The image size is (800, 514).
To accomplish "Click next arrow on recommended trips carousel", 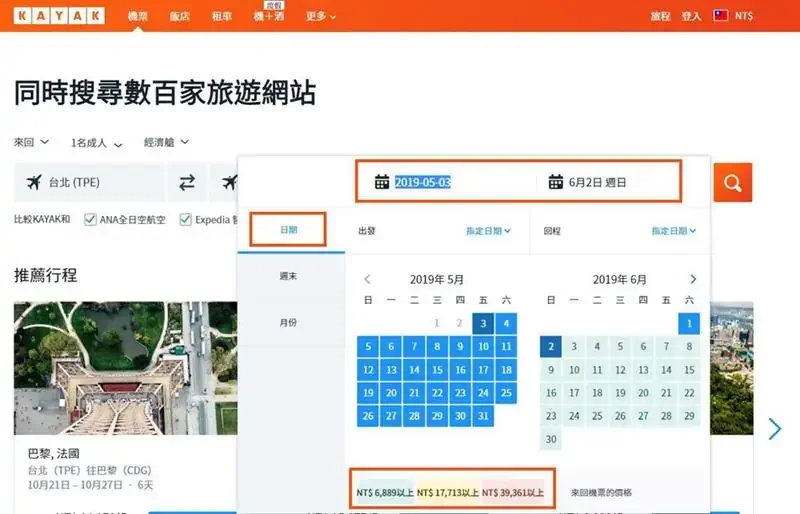I will [775, 429].
